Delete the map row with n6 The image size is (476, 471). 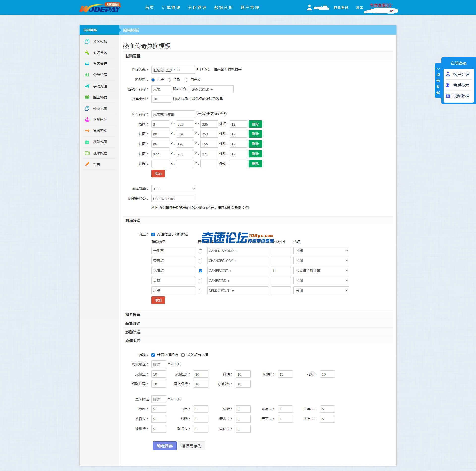pos(255,144)
